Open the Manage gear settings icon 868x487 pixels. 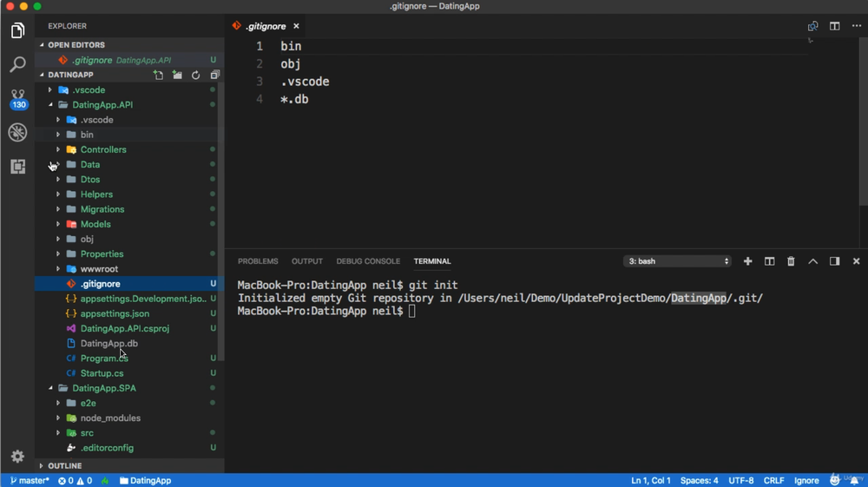(x=17, y=456)
